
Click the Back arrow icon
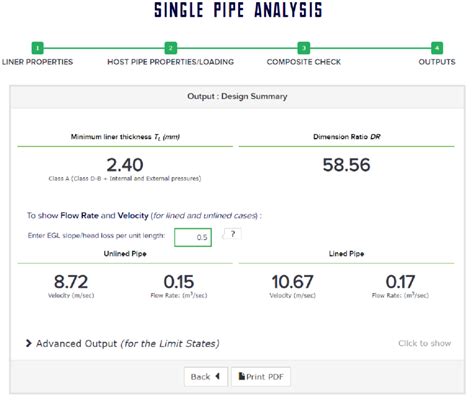pyautogui.click(x=217, y=376)
